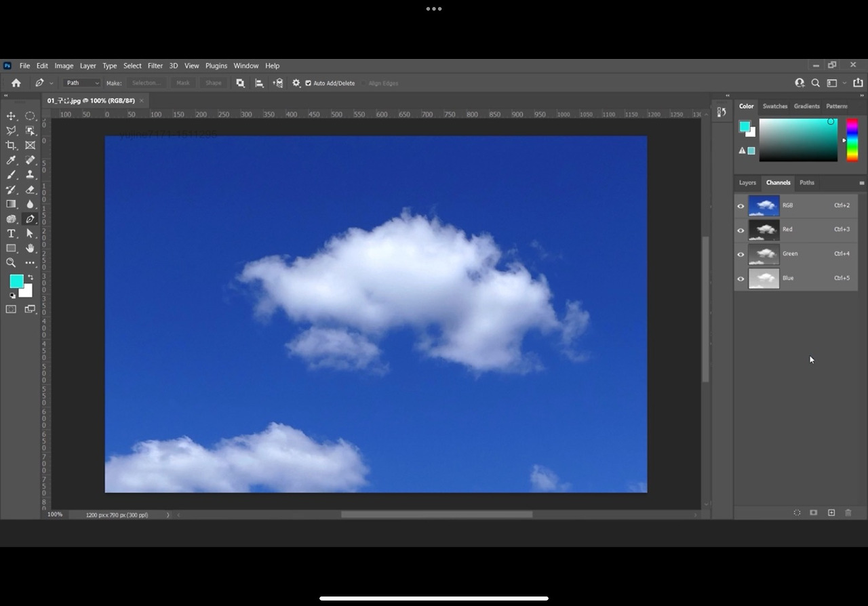This screenshot has width=868, height=606.
Task: Switch to the Layers tab
Action: pos(747,182)
